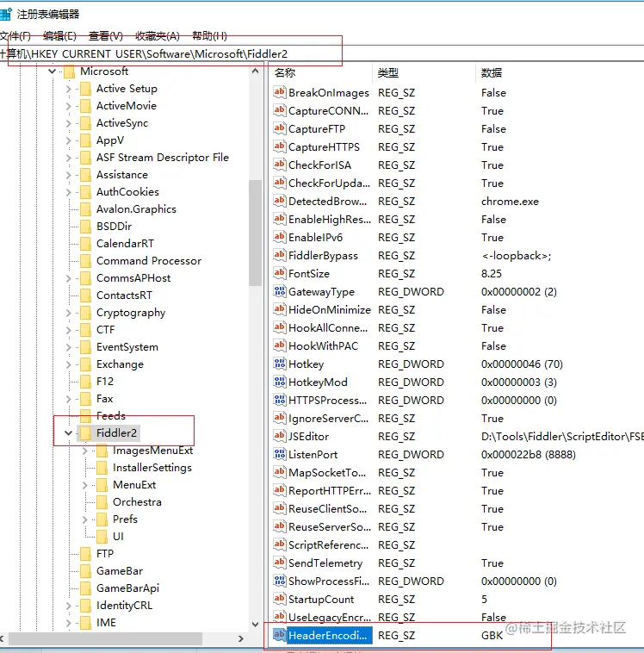
Task: Expand the Cryptography key
Action: pyautogui.click(x=69, y=313)
